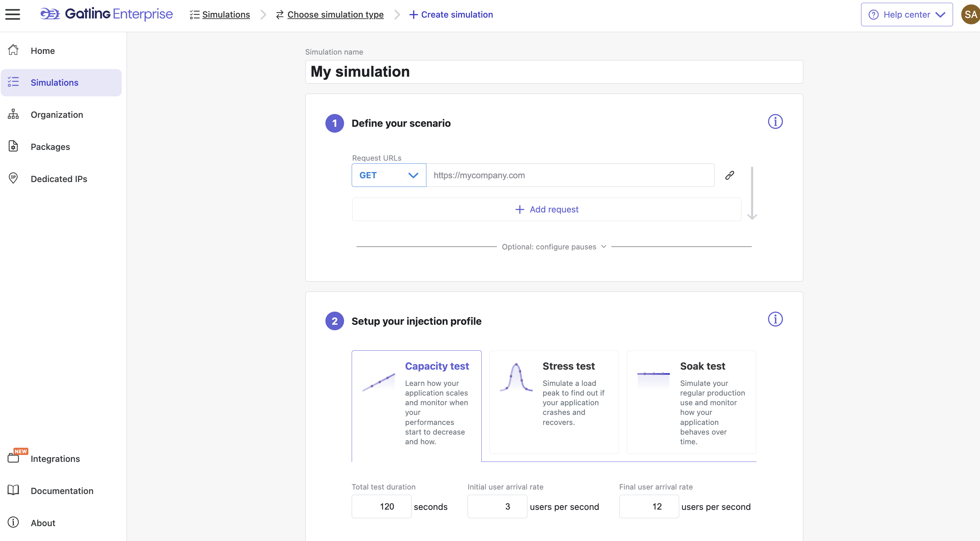
Task: Open the GET request method dropdown
Action: click(x=388, y=175)
